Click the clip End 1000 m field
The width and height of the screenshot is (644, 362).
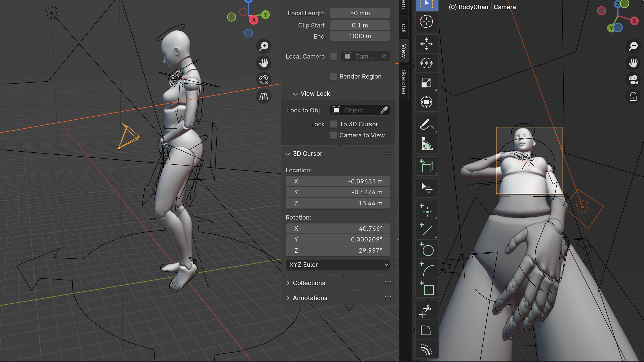[360, 36]
